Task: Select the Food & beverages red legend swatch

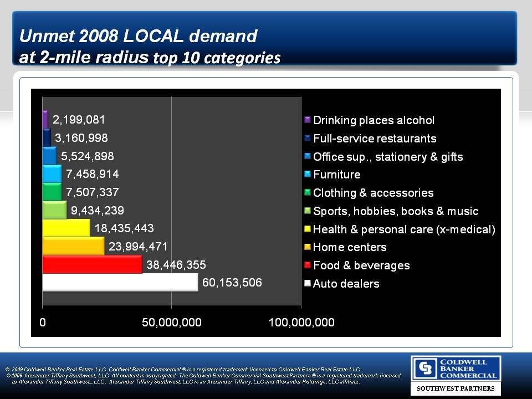Action: click(308, 265)
